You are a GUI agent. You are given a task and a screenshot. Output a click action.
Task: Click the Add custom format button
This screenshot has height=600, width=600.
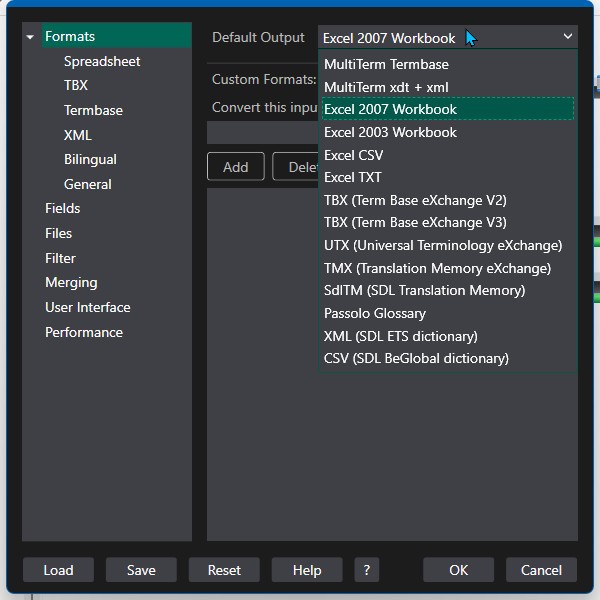click(236, 166)
